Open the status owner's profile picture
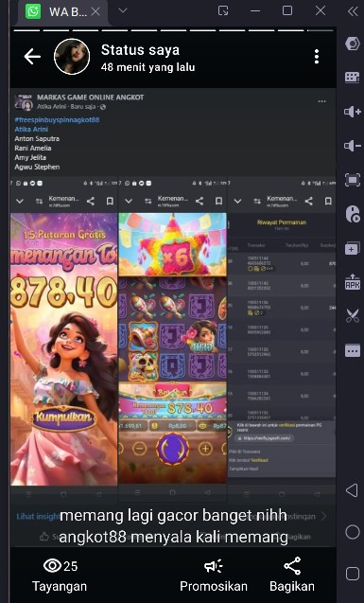 pos(72,57)
